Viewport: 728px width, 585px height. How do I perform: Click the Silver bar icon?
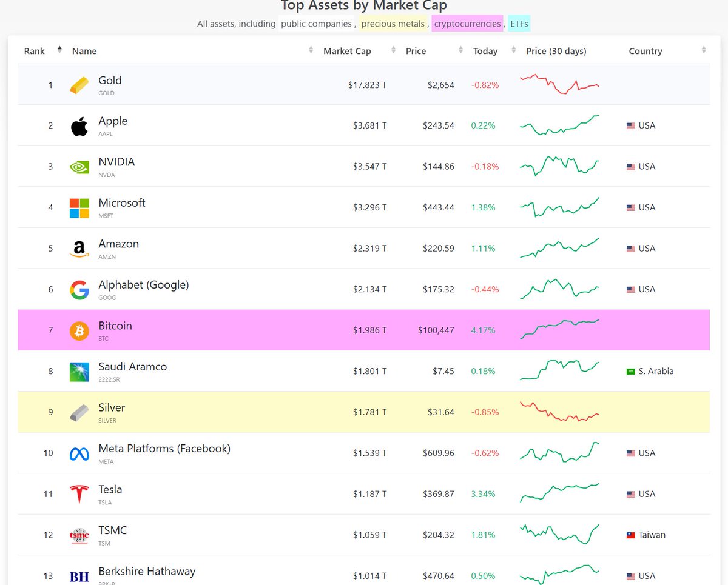(79, 412)
